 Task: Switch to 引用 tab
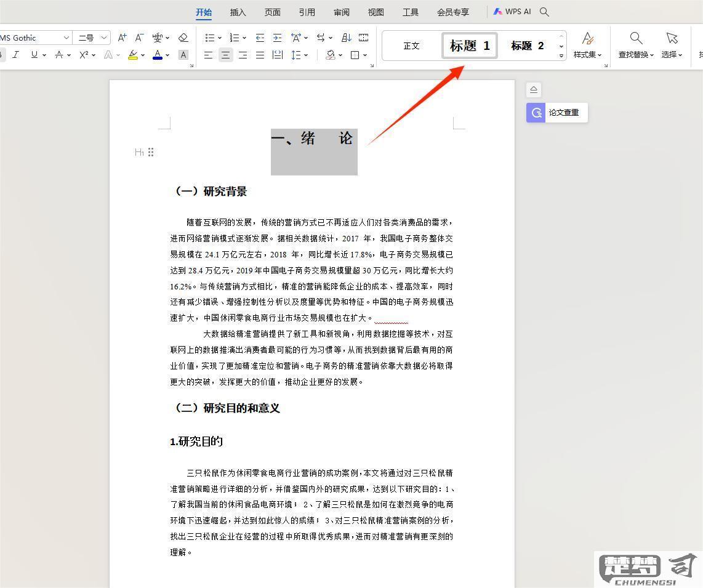(307, 12)
